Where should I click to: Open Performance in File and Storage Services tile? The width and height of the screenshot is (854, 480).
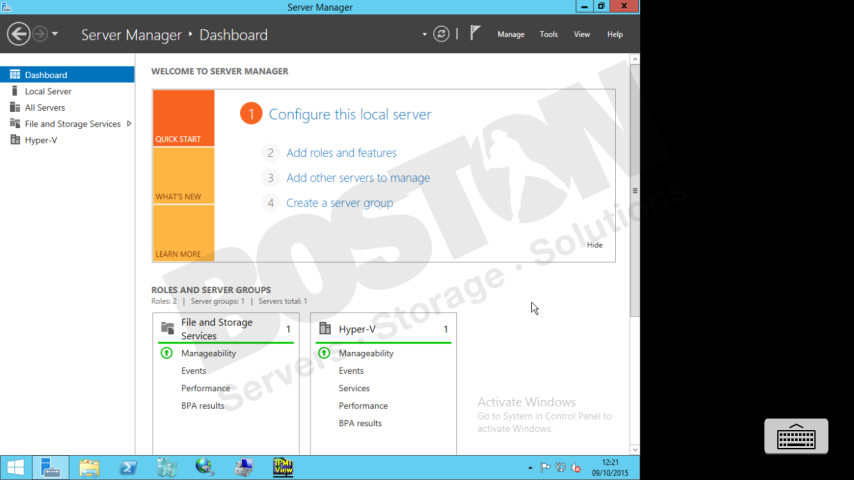pyautogui.click(x=205, y=388)
